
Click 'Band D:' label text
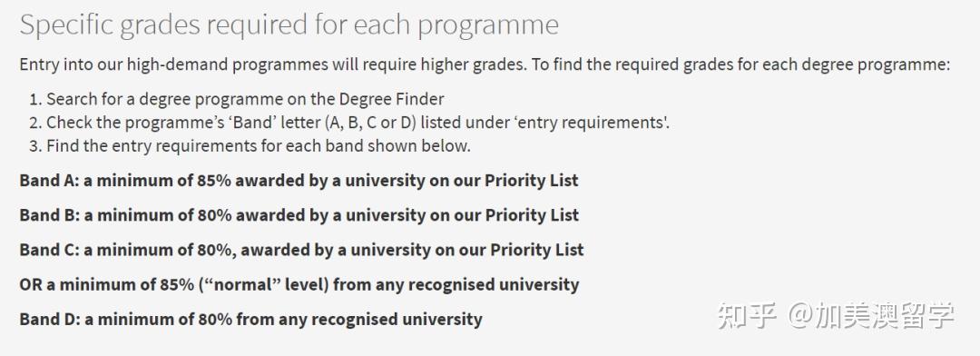49,319
